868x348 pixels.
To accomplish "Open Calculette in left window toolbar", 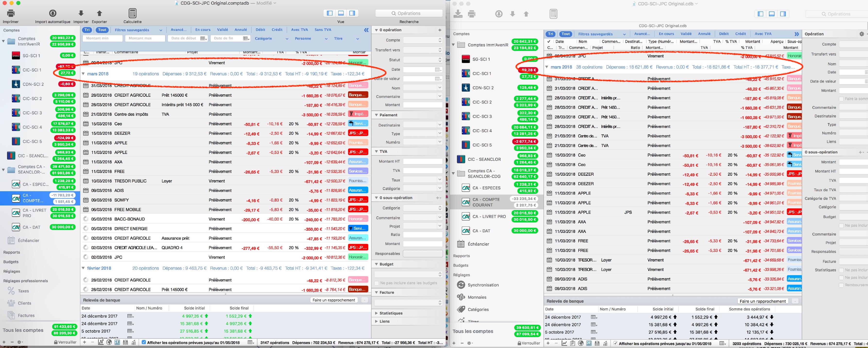I will point(132,14).
